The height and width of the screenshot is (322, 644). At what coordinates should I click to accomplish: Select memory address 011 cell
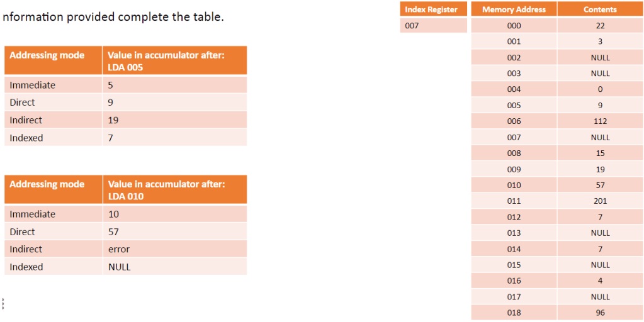tap(514, 201)
